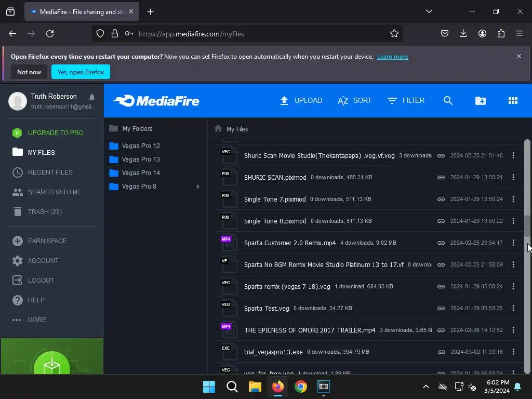Open a new browser tab
The width and height of the screenshot is (532, 399).
tap(150, 12)
